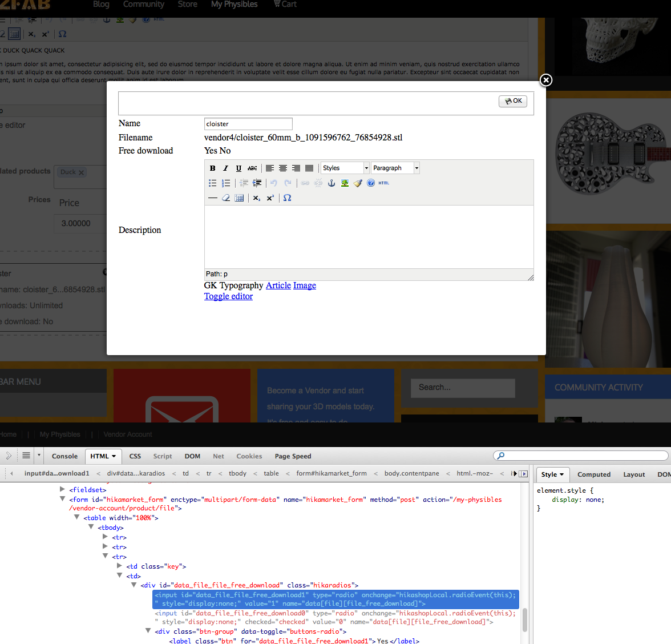
Task: Open the Paragraph format dropdown
Action: point(395,168)
